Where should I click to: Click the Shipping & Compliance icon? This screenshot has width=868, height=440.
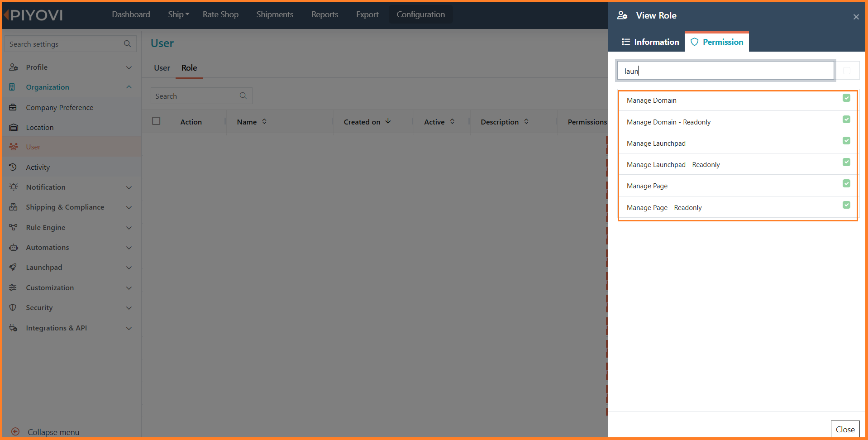pos(13,207)
